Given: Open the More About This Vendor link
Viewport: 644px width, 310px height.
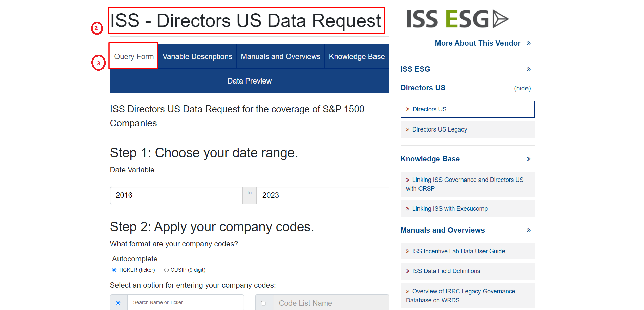Looking at the screenshot, I should (478, 43).
